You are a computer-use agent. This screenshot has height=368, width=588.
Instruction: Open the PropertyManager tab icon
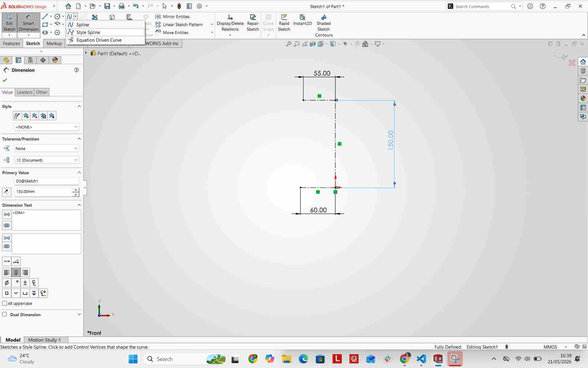coord(18,60)
